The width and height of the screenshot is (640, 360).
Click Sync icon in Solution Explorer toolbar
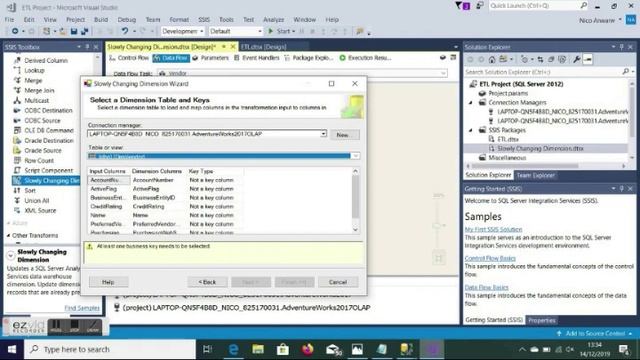(540, 60)
